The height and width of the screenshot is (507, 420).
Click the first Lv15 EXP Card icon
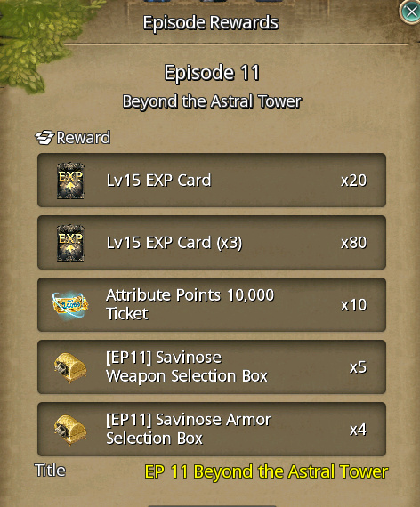pyautogui.click(x=70, y=181)
